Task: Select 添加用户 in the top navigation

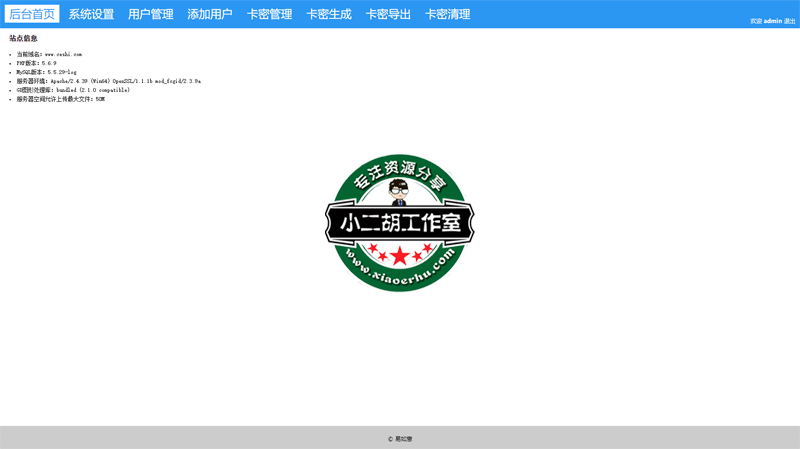Action: (x=210, y=14)
